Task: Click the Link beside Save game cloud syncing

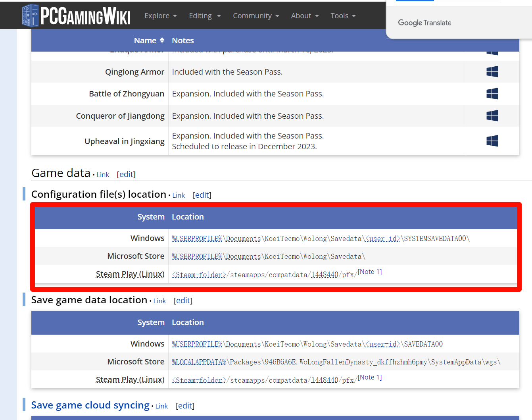Action: pos(161,406)
